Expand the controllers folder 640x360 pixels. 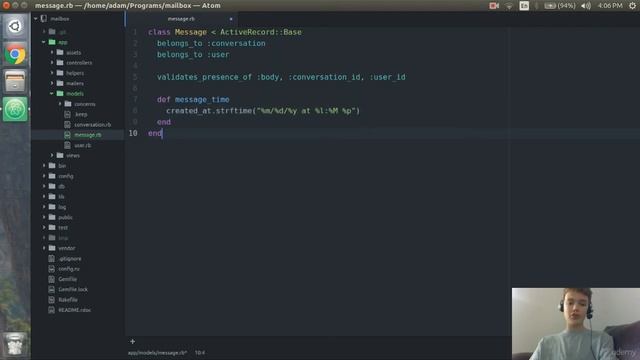52,63
